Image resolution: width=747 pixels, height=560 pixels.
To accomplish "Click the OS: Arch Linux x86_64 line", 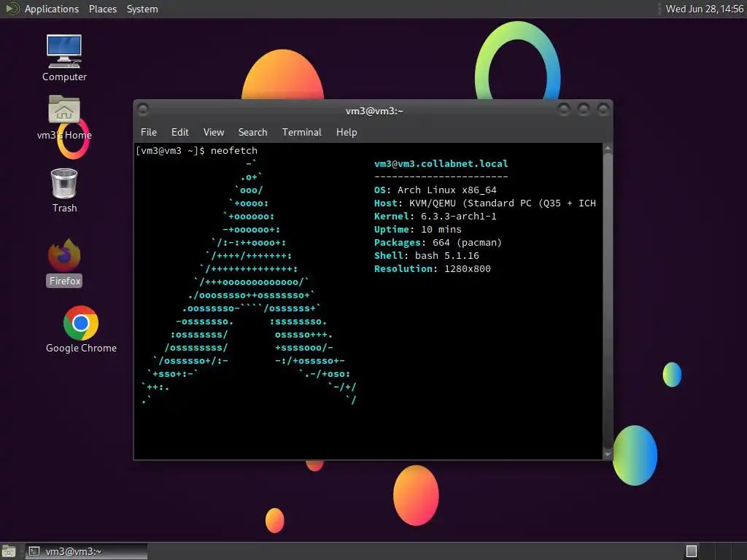I will (x=435, y=190).
